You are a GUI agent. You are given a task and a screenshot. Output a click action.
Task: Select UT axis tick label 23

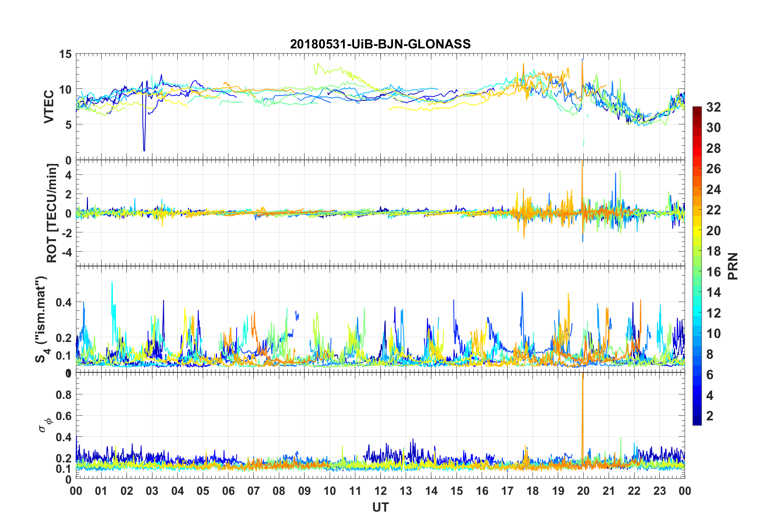point(660,491)
